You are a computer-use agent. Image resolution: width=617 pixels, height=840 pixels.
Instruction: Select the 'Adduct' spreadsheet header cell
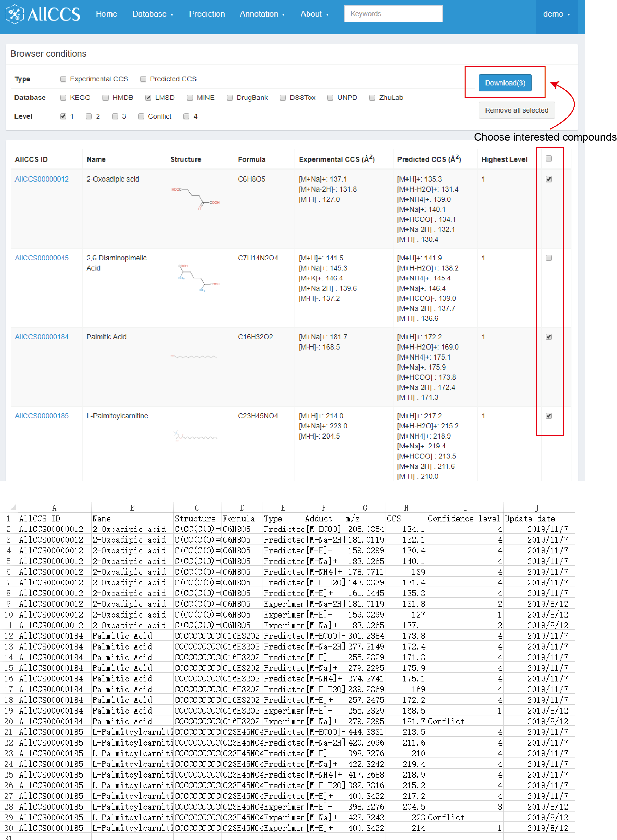[324, 518]
